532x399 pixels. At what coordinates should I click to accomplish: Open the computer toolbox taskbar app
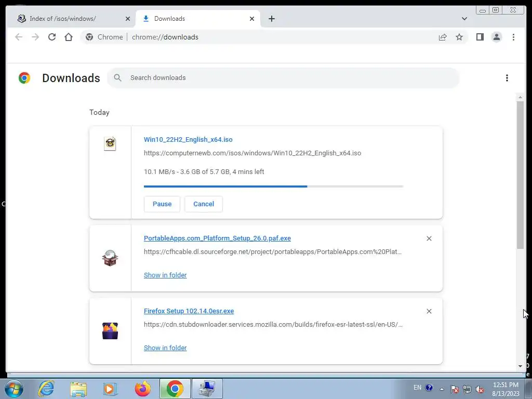(x=207, y=389)
